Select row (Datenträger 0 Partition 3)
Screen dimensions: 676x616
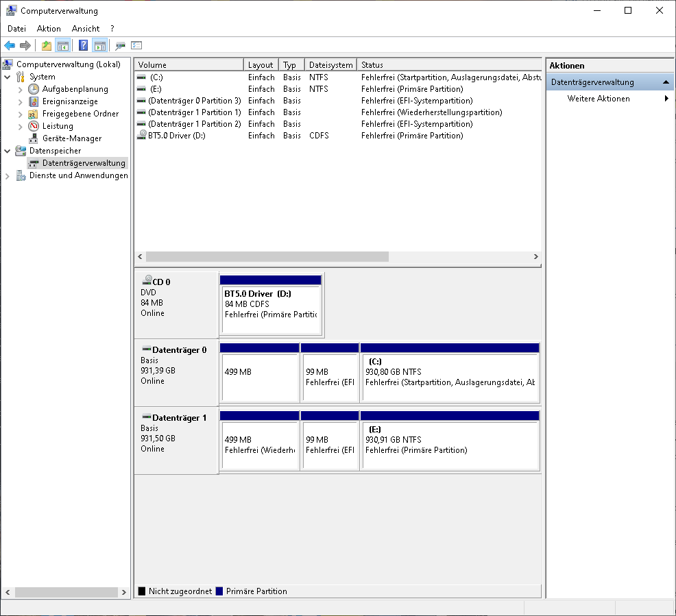(338, 101)
